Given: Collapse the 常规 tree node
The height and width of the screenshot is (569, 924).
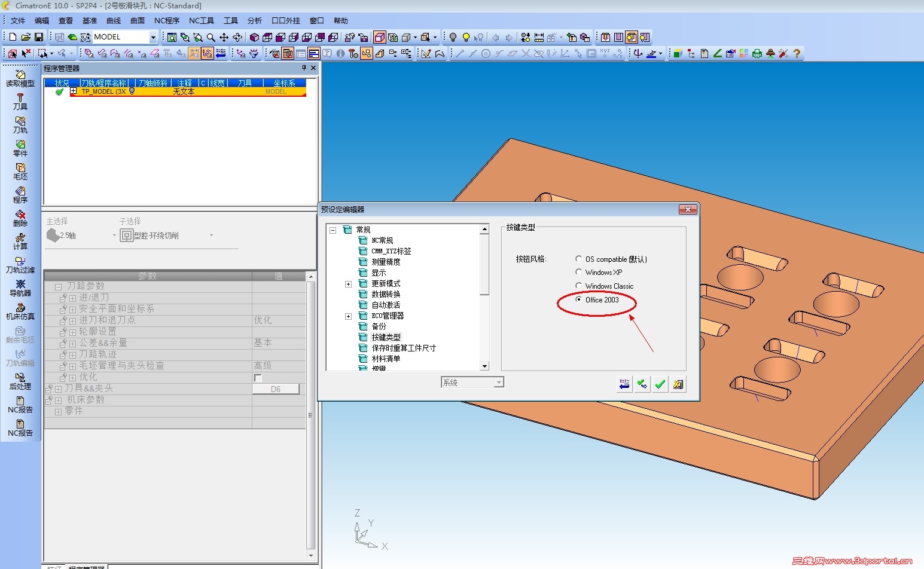Looking at the screenshot, I should pyautogui.click(x=333, y=230).
